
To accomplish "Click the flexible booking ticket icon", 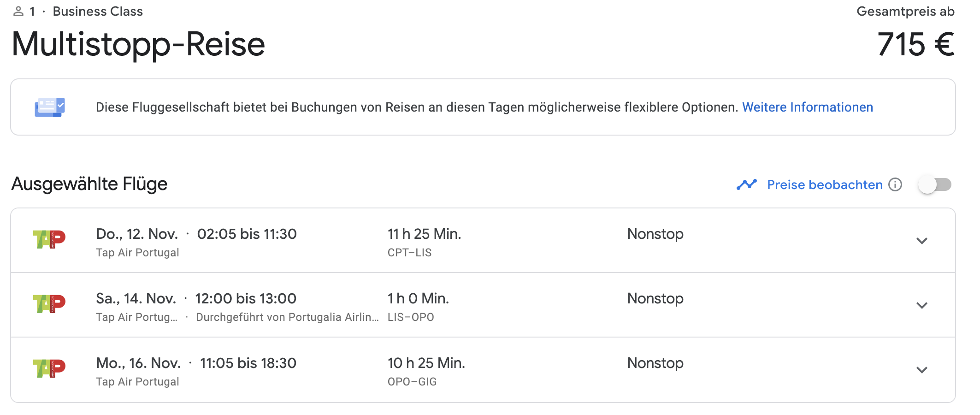I will (50, 107).
